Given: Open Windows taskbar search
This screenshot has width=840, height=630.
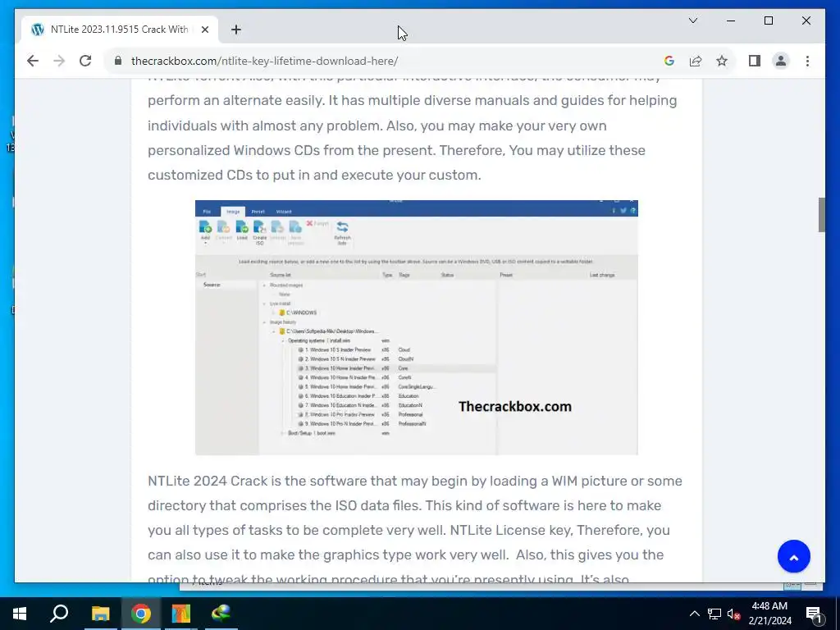Looking at the screenshot, I should point(59,614).
